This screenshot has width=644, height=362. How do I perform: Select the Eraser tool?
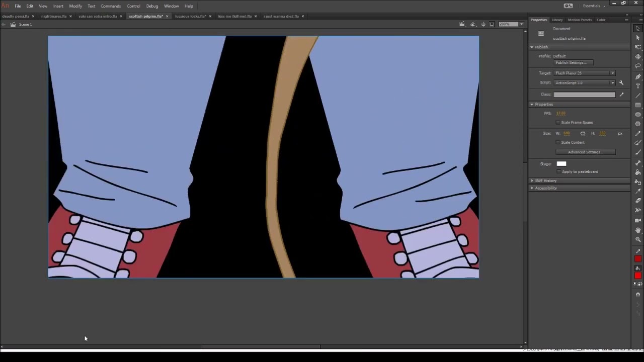[638, 201]
